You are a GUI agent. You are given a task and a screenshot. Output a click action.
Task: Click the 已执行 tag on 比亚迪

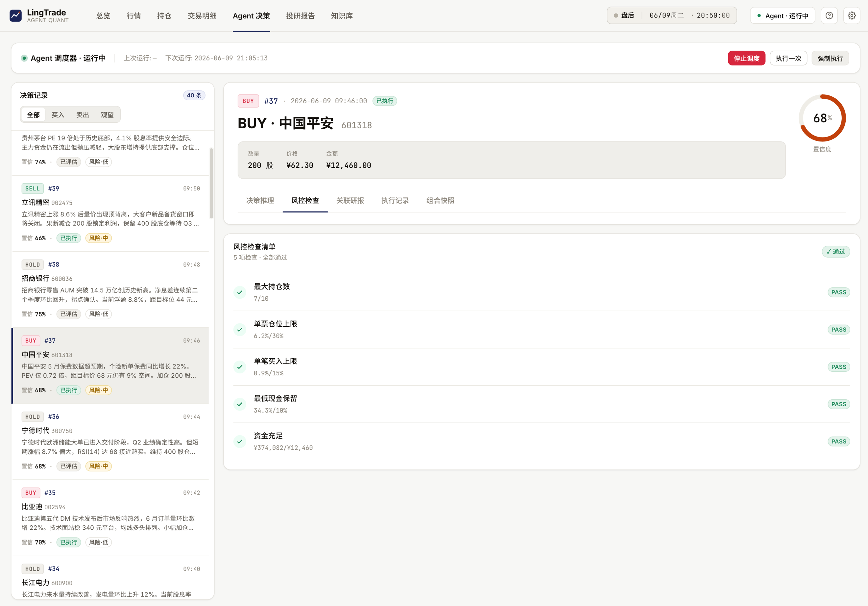coord(68,542)
